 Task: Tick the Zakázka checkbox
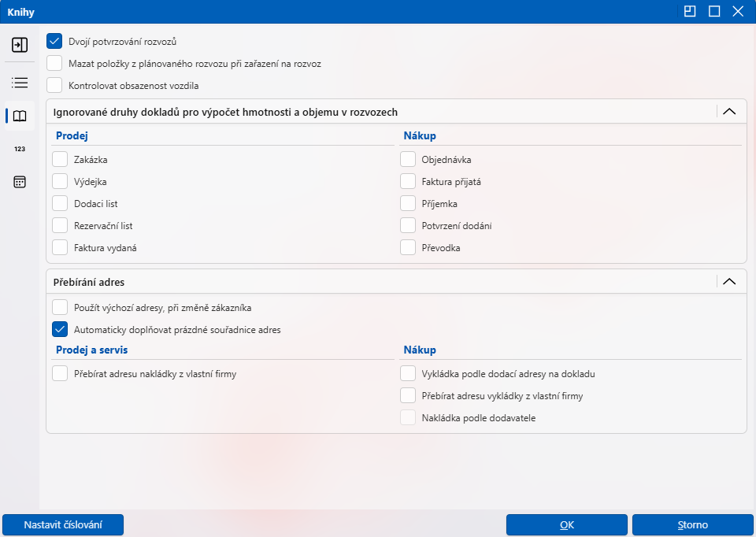[x=60, y=160]
